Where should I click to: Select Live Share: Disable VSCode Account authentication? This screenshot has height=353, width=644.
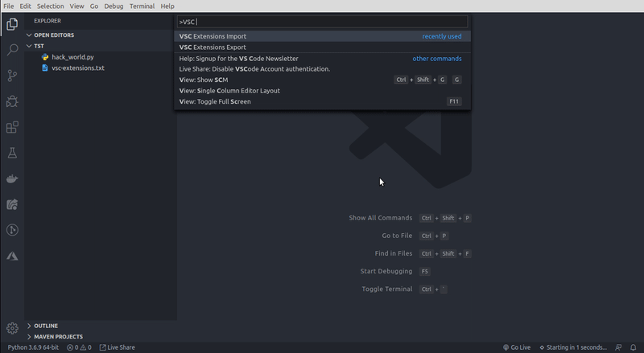[x=323, y=69]
